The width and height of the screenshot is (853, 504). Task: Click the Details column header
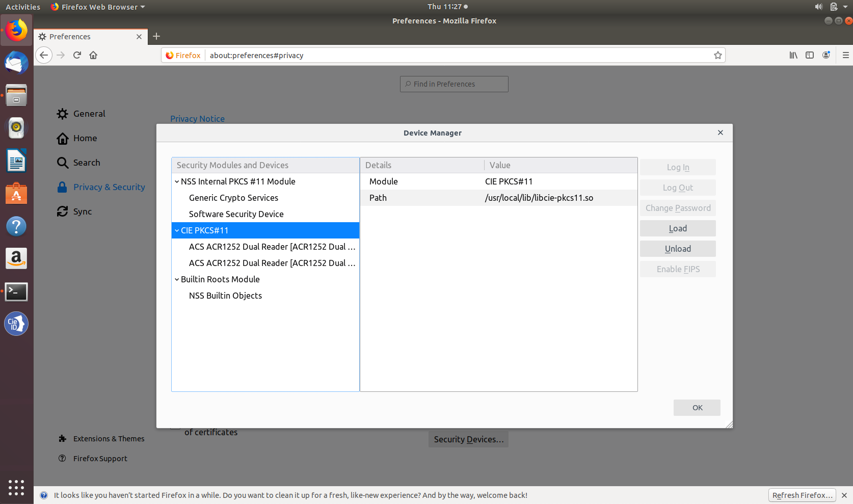point(422,165)
